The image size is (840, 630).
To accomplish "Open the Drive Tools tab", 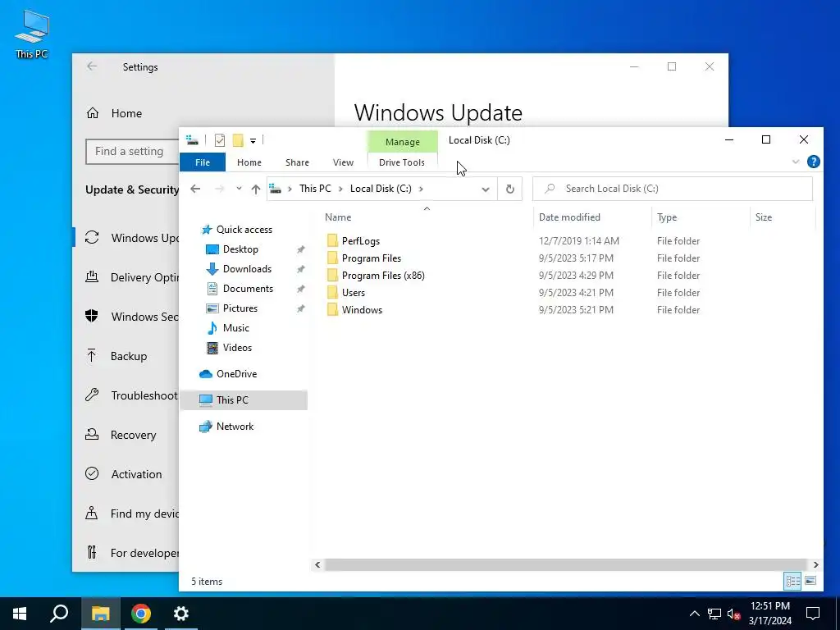I will [402, 162].
